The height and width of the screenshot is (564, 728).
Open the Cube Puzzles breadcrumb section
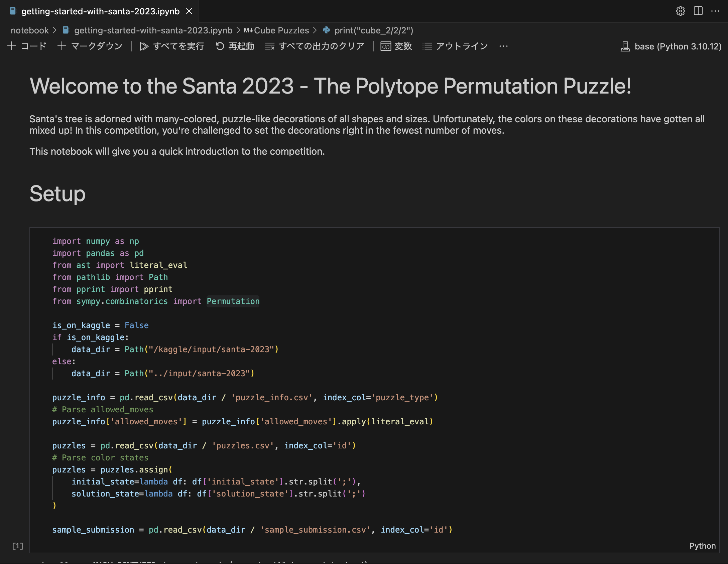point(281,30)
